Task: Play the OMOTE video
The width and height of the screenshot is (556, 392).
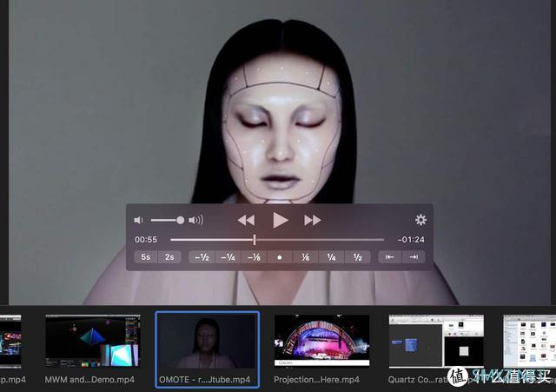Action: pos(280,220)
